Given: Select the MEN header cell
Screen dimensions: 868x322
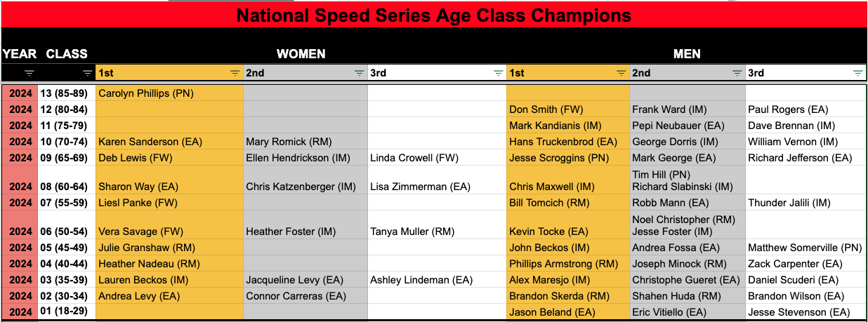Looking at the screenshot, I should (687, 53).
